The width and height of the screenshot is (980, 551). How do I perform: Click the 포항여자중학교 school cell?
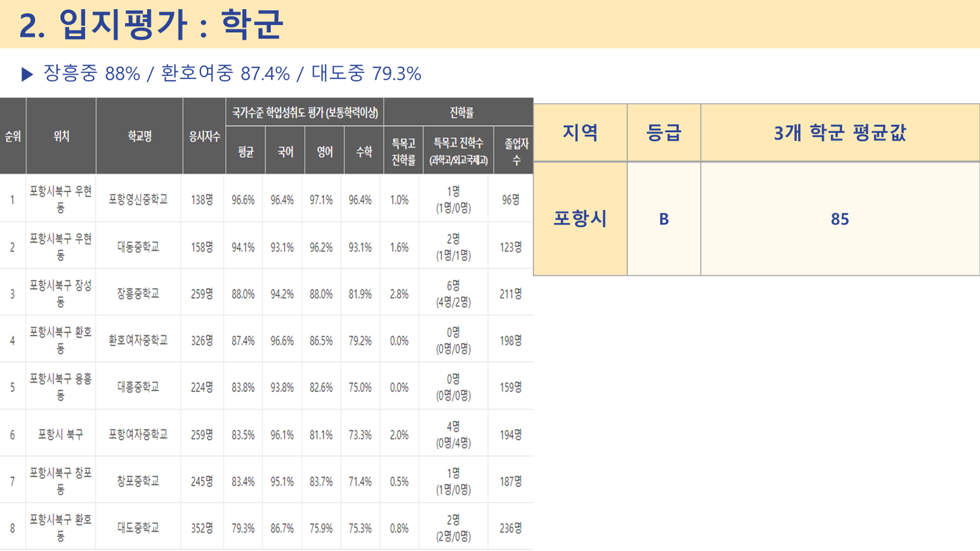pos(138,434)
